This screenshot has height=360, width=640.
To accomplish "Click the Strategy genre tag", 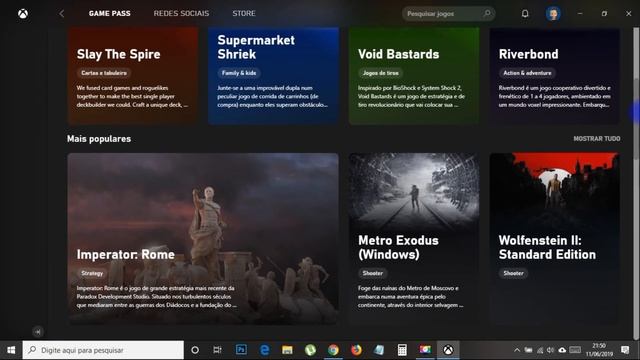I will (x=92, y=273).
